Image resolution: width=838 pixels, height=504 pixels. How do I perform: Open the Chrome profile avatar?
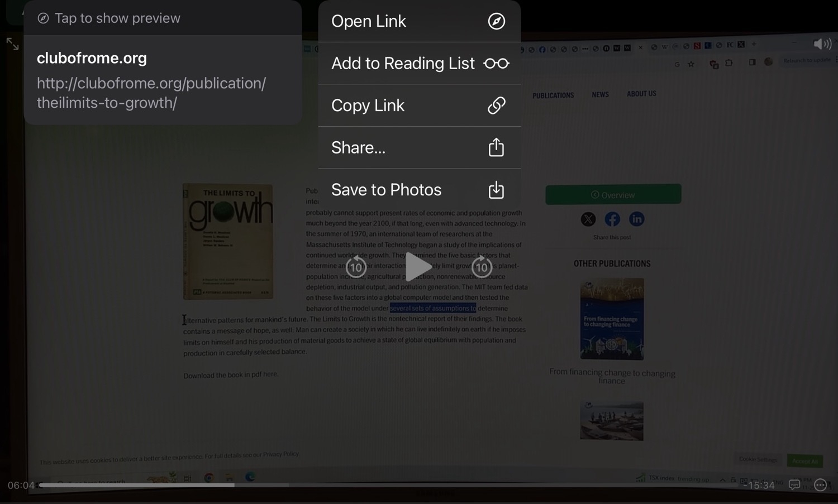pos(769,63)
